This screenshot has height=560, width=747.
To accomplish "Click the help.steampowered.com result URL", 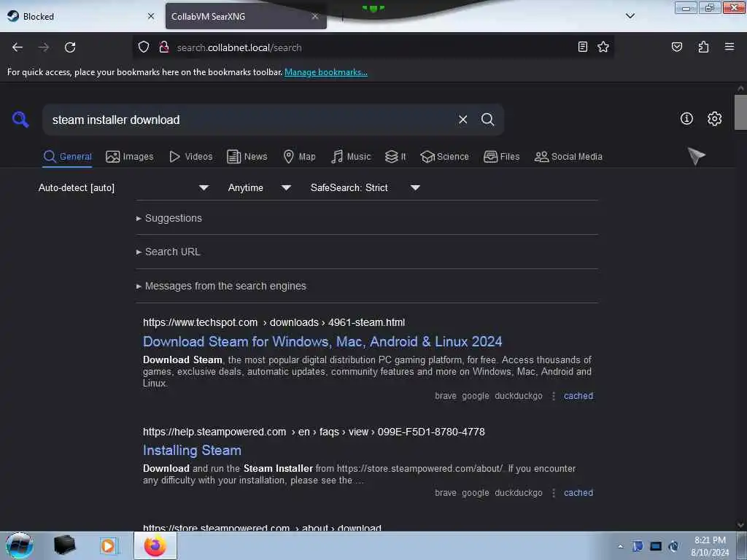I will (314, 432).
